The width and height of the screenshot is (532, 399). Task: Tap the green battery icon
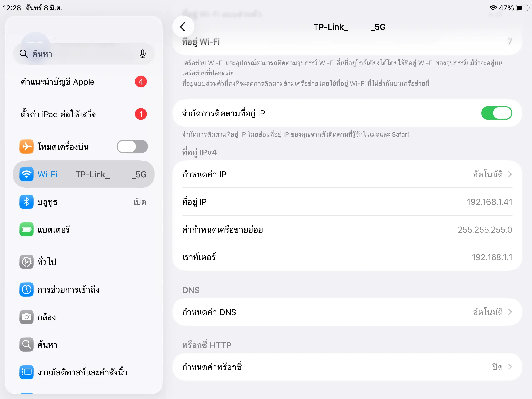click(x=27, y=229)
